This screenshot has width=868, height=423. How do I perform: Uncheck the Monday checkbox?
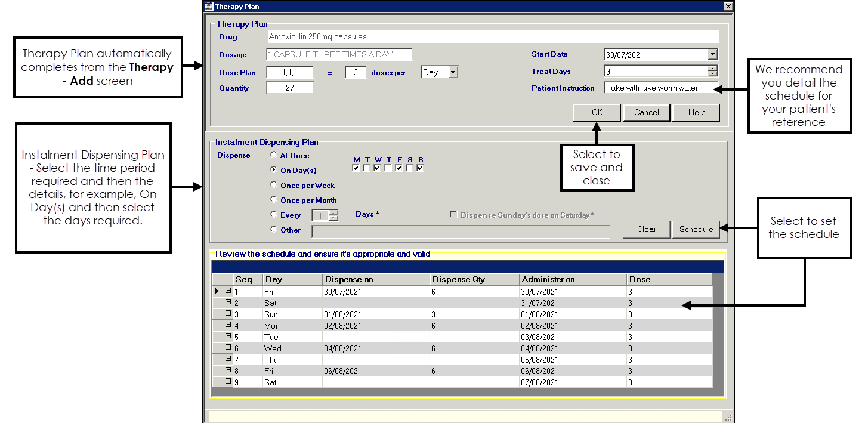pyautogui.click(x=356, y=168)
